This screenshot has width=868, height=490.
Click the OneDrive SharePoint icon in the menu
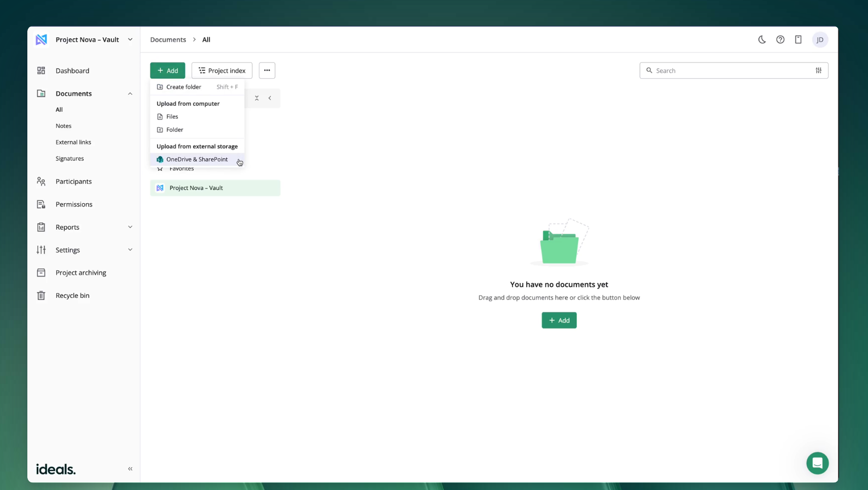click(160, 159)
